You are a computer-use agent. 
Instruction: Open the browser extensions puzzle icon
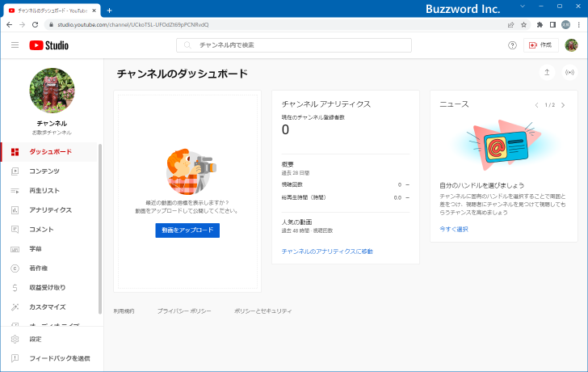540,25
